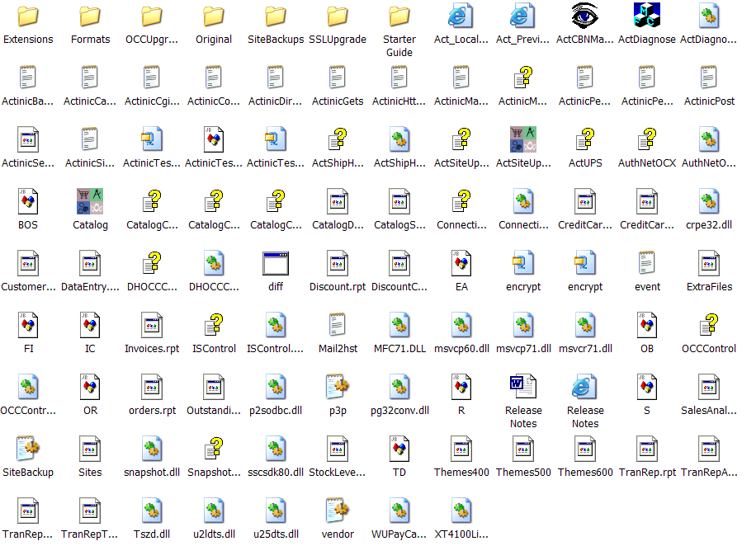
Task: Select the crpe32.dll file
Action: pos(709,202)
